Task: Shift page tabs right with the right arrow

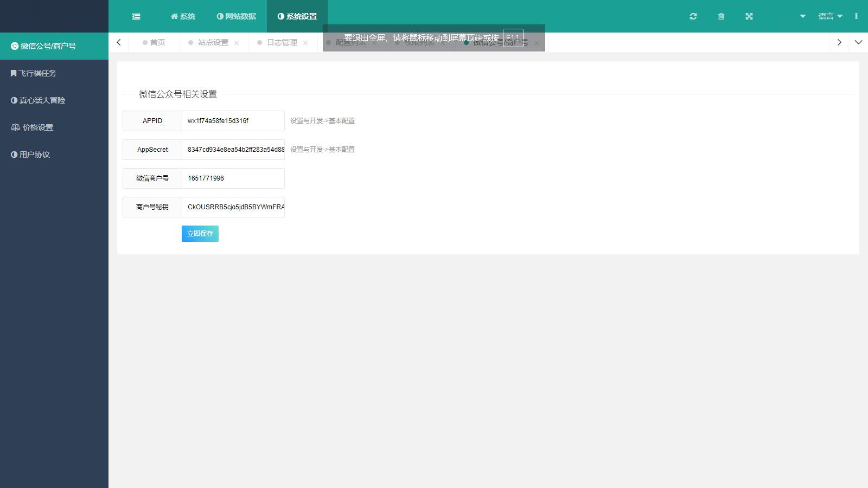Action: pos(839,42)
